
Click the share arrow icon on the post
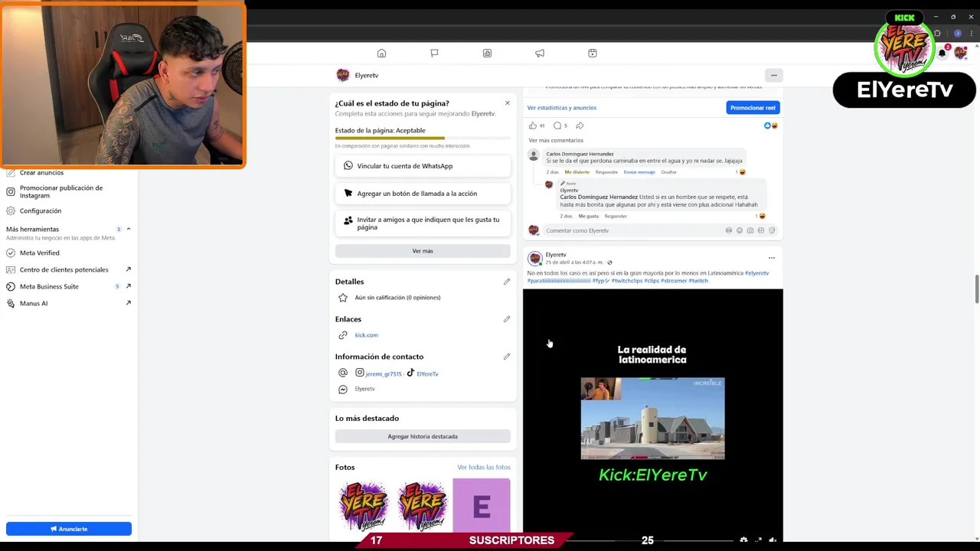pos(580,126)
